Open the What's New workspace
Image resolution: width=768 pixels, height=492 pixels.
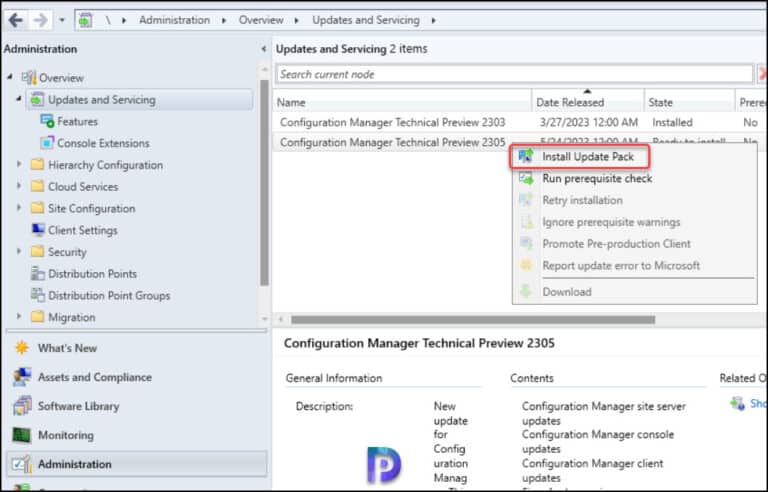[x=67, y=348]
